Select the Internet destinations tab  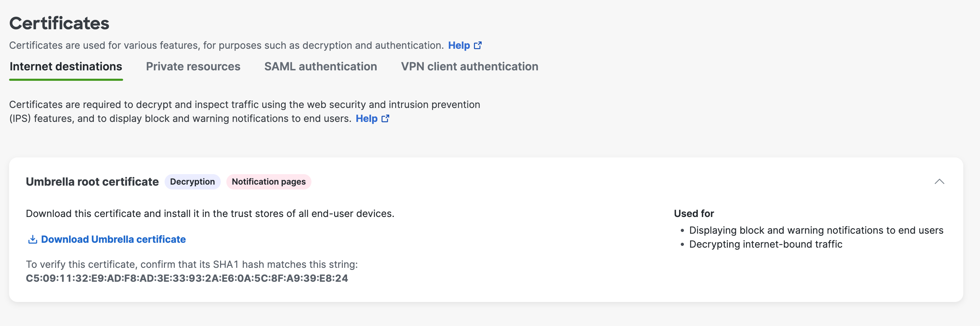click(66, 66)
